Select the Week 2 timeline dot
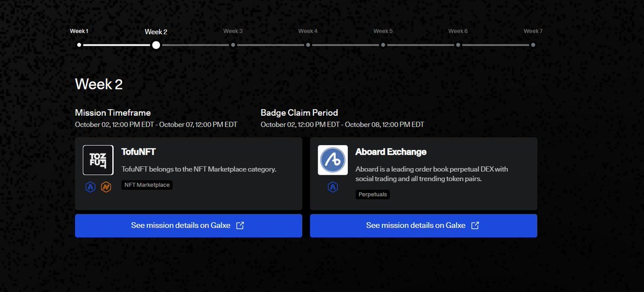Viewport: 644px width, 292px height. 156,45
